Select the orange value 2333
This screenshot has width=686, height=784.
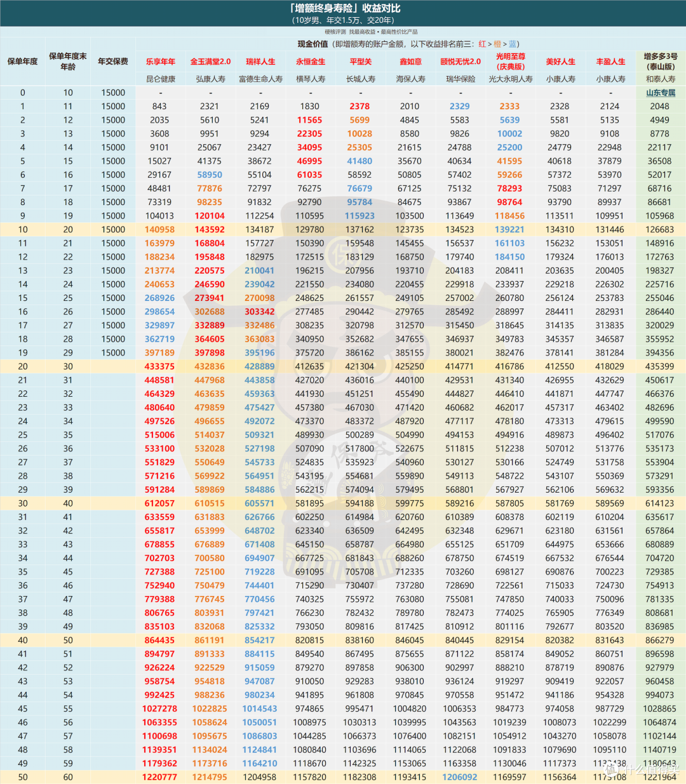(x=509, y=107)
